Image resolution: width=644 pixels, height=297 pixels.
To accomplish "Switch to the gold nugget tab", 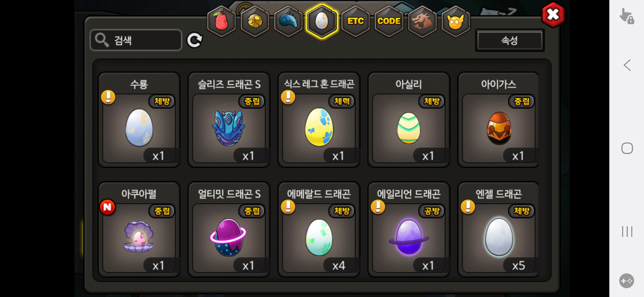I will pyautogui.click(x=255, y=21).
